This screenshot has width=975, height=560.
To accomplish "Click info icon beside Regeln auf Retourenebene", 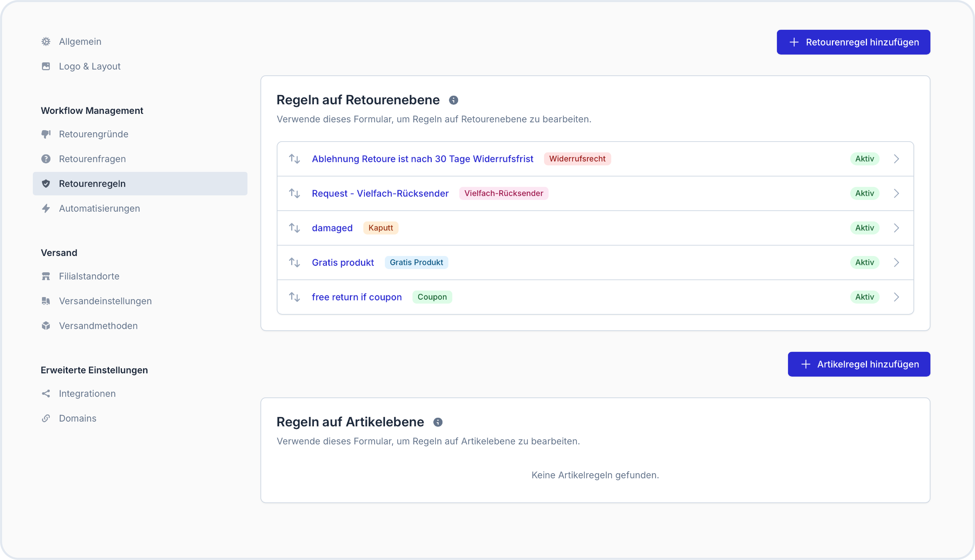I will point(453,100).
